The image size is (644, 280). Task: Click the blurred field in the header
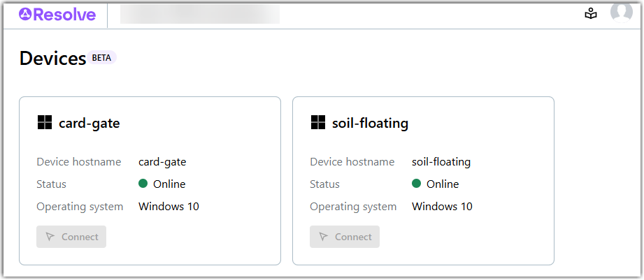(x=200, y=14)
